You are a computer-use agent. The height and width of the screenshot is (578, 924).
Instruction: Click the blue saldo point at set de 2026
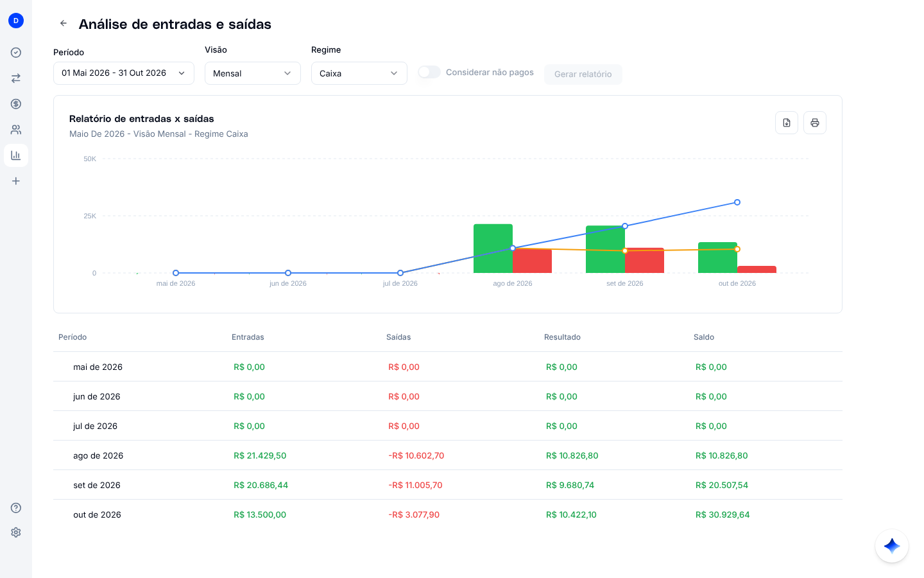[x=625, y=226]
